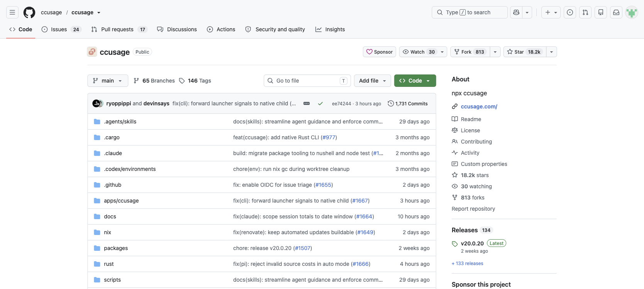View passing checks via the green checkmark
The width and height of the screenshot is (644, 289).
(320, 103)
